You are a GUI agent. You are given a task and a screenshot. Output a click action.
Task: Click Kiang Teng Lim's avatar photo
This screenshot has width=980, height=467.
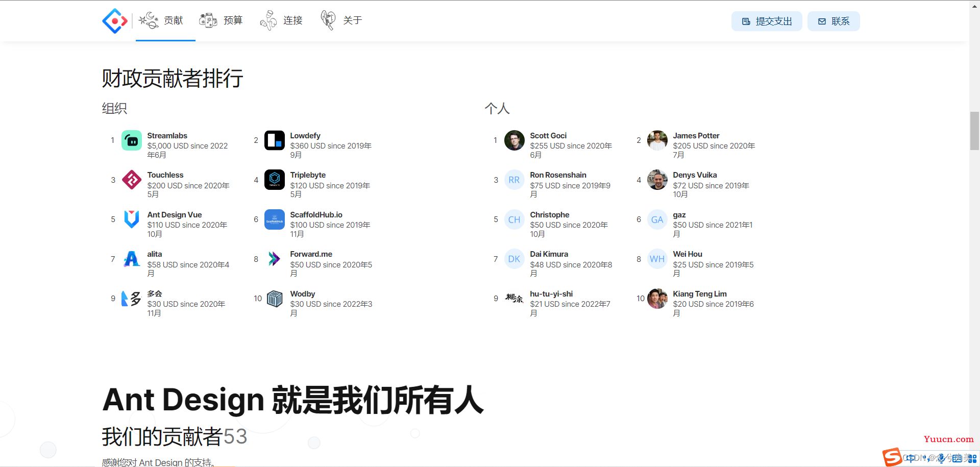[x=657, y=299]
